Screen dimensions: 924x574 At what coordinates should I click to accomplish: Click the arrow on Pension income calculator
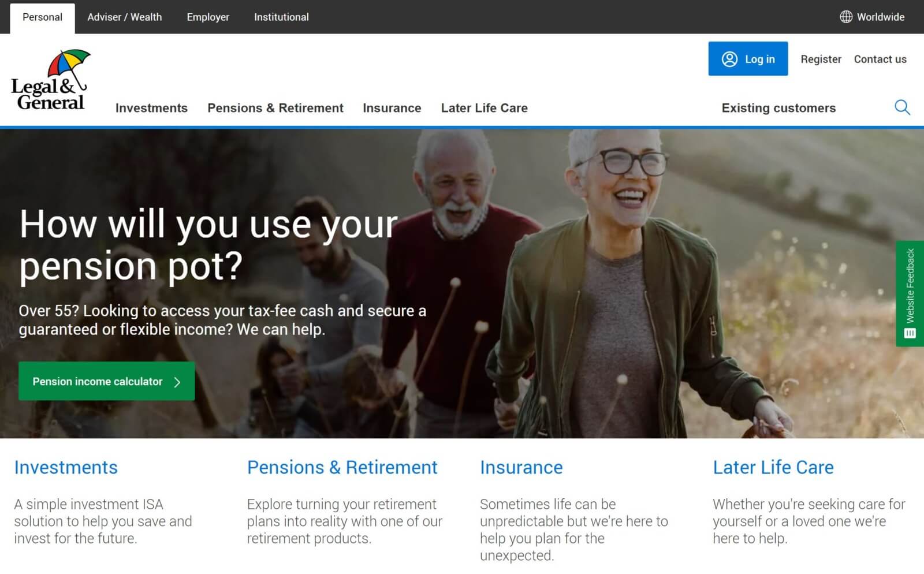click(177, 382)
